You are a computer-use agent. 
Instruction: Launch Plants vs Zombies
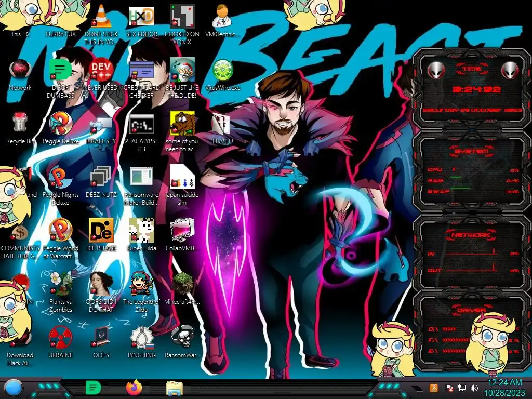coord(60,292)
